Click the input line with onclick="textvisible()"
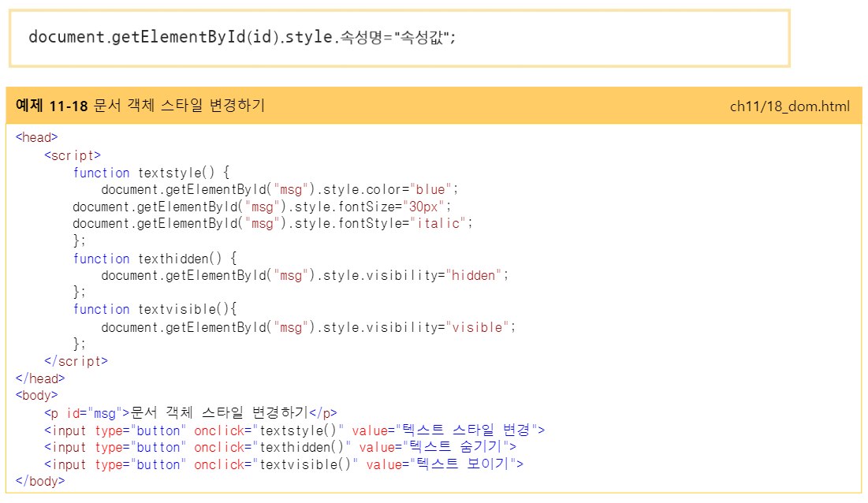This screenshot has height=503, width=868. pyautogui.click(x=284, y=464)
